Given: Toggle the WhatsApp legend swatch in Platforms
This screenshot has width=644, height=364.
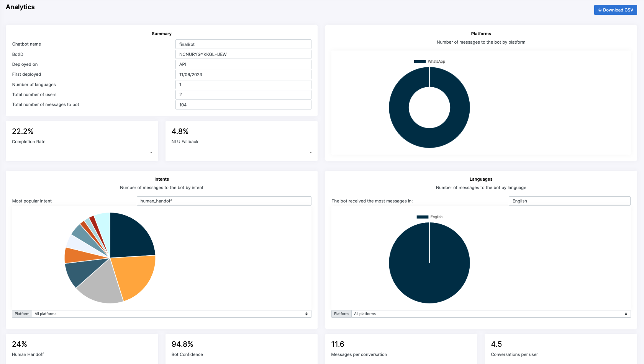Looking at the screenshot, I should pyautogui.click(x=420, y=62).
